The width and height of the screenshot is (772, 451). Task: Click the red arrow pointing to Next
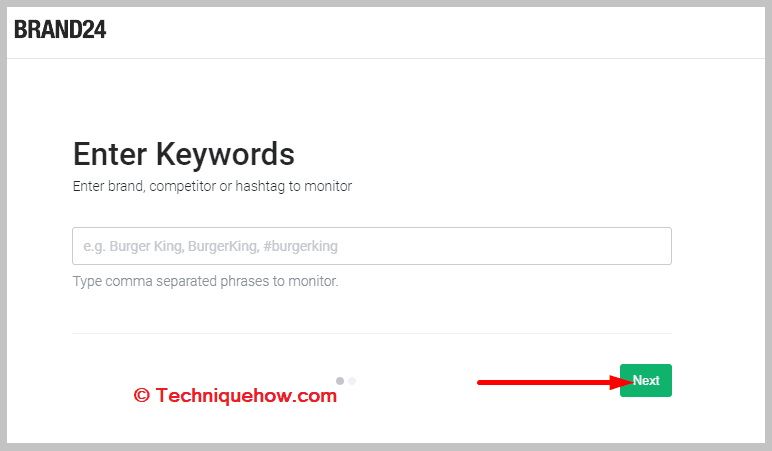[555, 382]
